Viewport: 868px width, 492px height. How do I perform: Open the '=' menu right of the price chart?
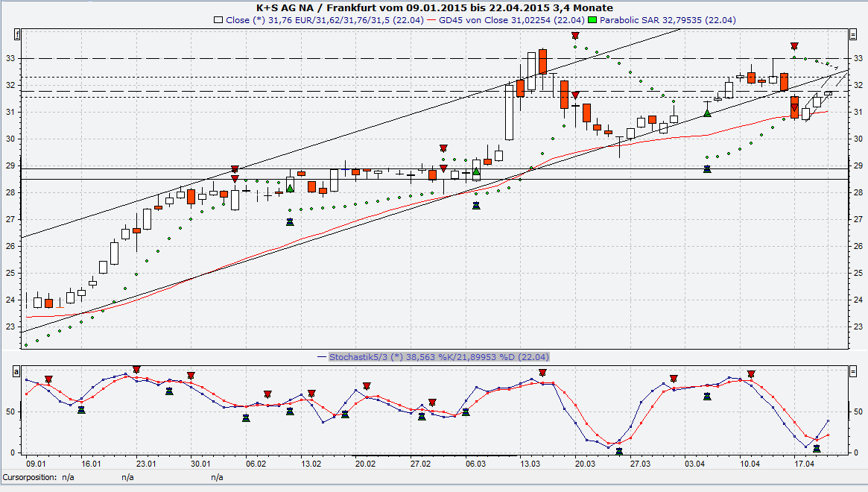852,34
